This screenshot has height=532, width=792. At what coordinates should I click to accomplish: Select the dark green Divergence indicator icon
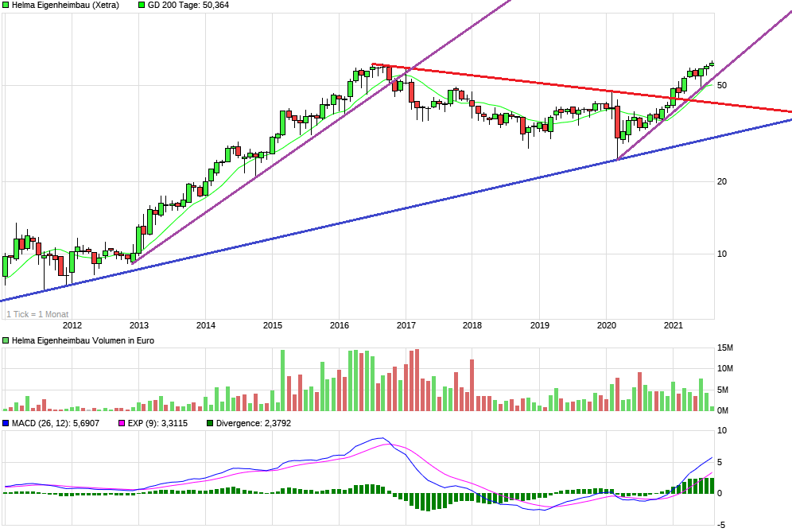[208, 424]
